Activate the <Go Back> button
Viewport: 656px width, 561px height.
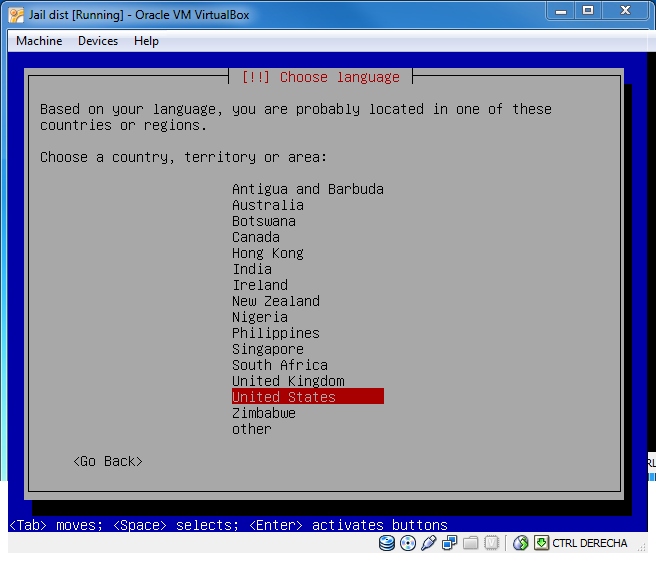(108, 461)
